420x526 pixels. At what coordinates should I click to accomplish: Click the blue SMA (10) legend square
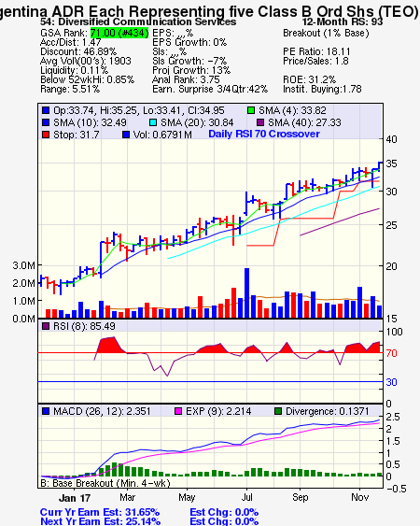[x=46, y=122]
